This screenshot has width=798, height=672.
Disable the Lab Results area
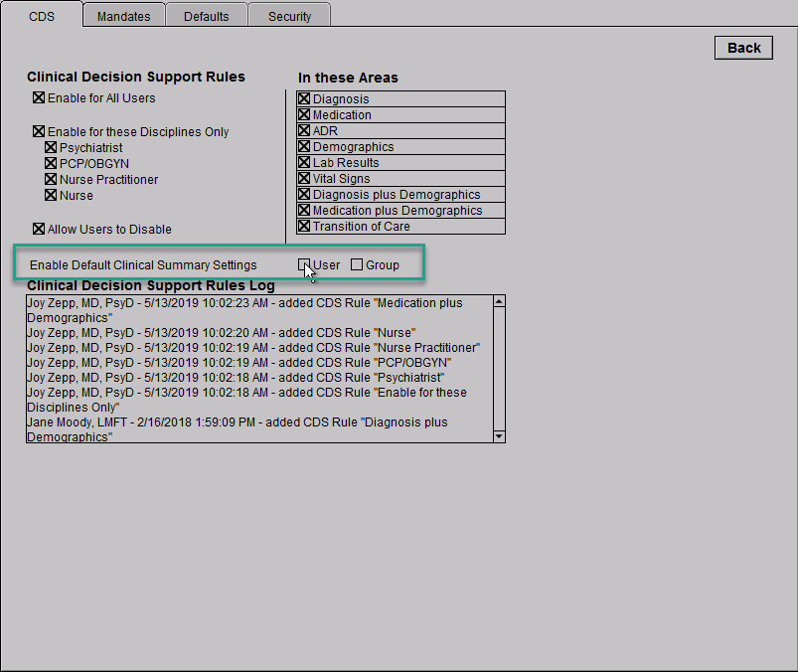(305, 163)
